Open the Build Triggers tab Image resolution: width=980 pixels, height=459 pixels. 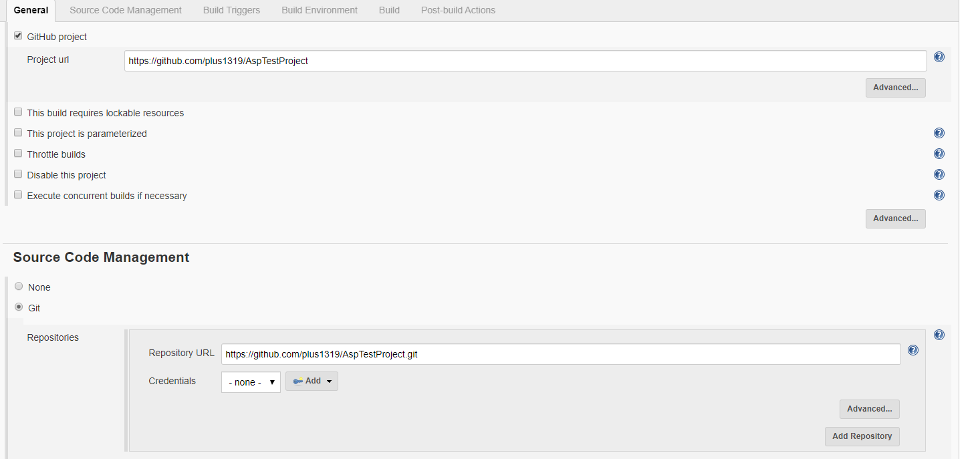coord(231,10)
